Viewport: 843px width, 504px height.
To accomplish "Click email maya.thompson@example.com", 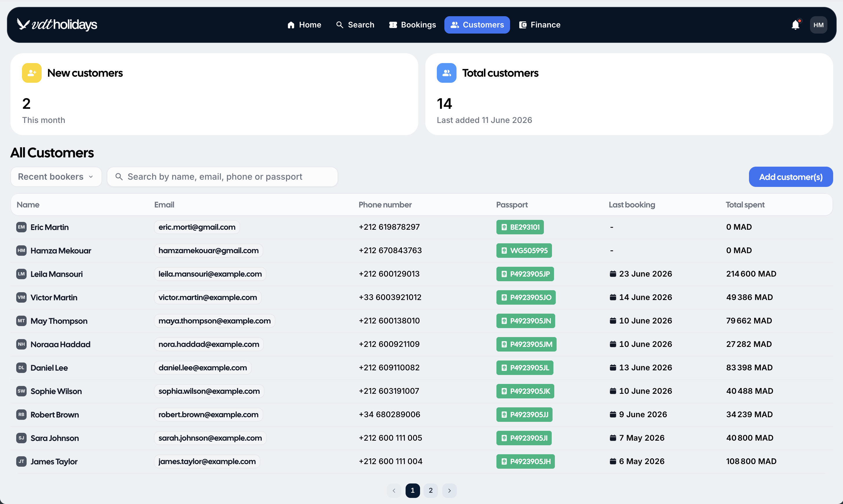I will [215, 321].
